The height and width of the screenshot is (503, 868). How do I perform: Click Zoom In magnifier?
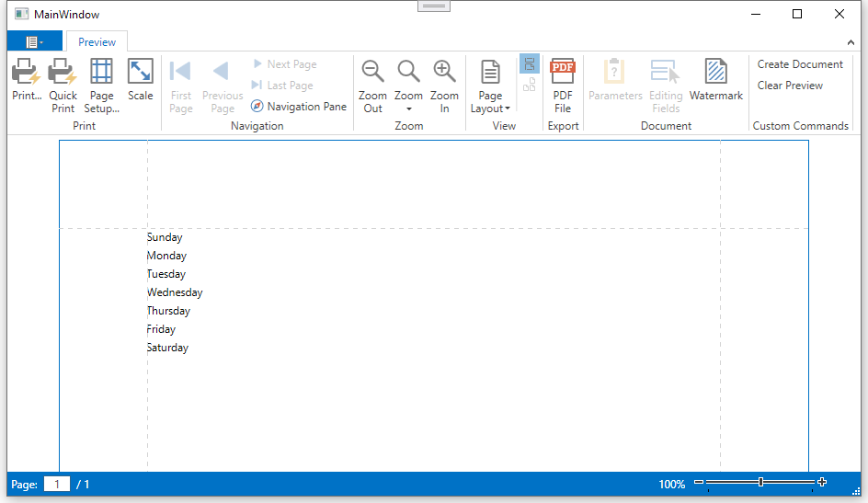[x=444, y=72]
